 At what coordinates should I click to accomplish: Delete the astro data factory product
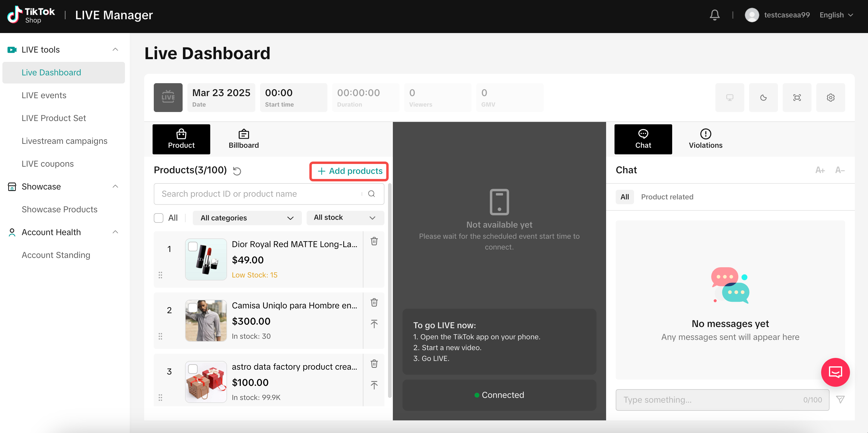374,364
